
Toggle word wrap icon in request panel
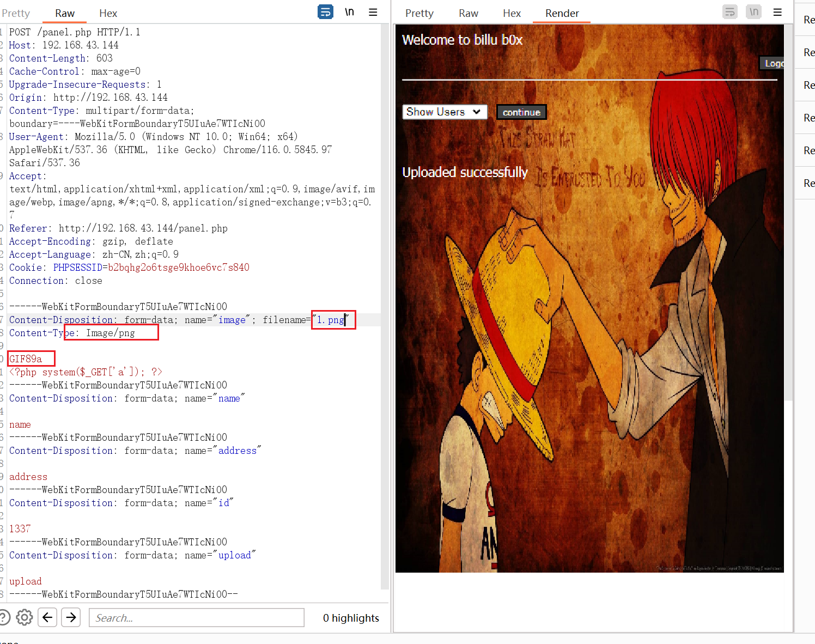(x=325, y=11)
